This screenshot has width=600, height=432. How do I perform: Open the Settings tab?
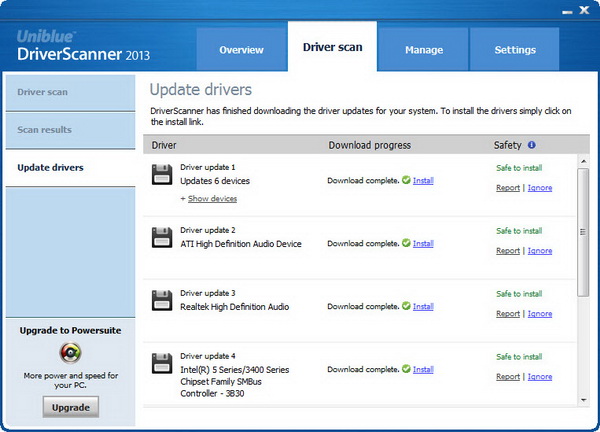point(515,49)
